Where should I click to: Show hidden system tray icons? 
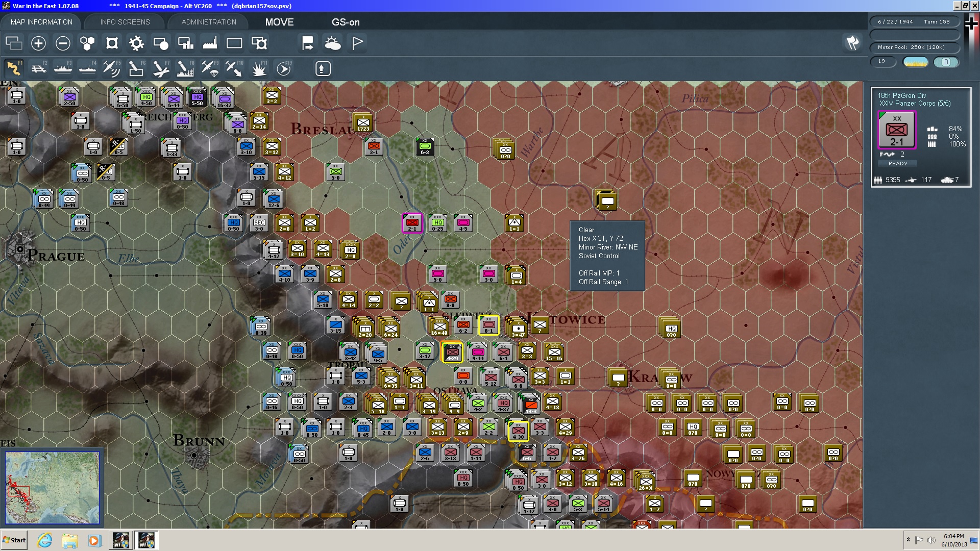tap(908, 540)
